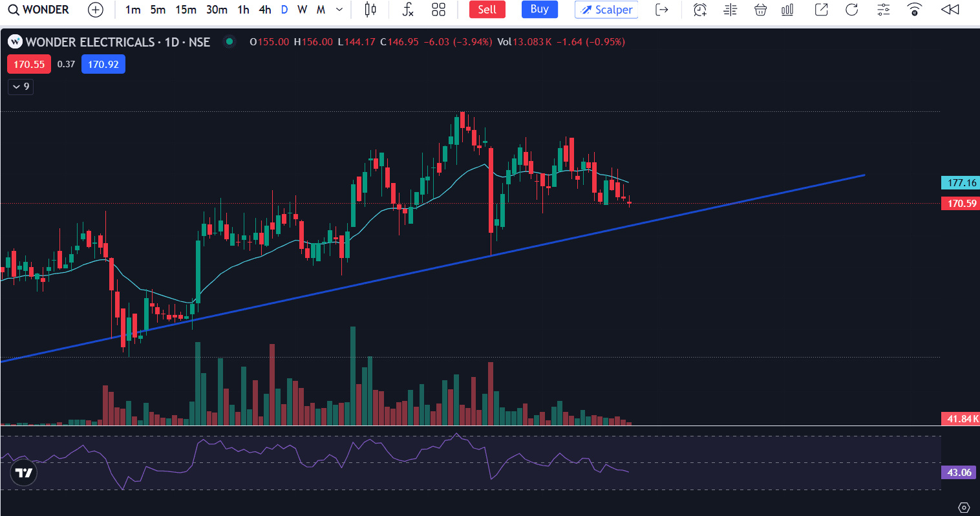The width and height of the screenshot is (980, 516).
Task: Click the green market status dot
Action: click(229, 42)
